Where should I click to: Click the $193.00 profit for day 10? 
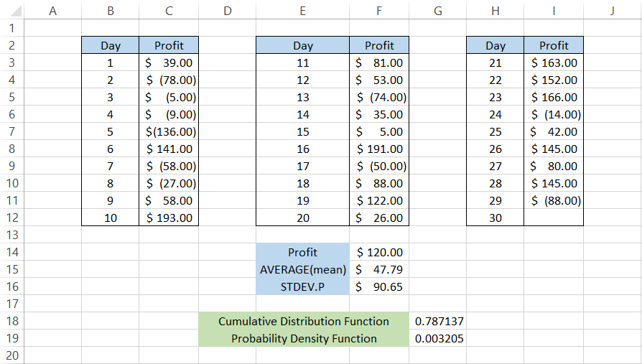coord(169,218)
